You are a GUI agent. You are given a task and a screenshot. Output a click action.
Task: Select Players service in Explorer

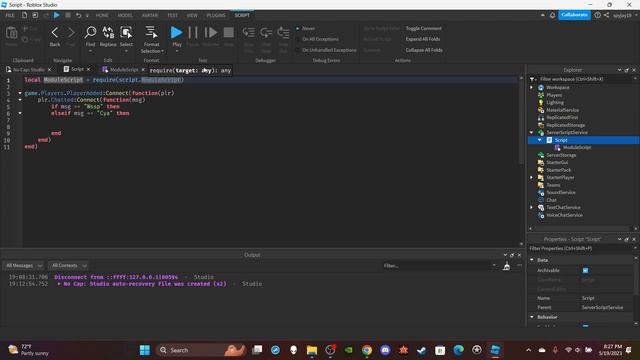pyautogui.click(x=554, y=95)
